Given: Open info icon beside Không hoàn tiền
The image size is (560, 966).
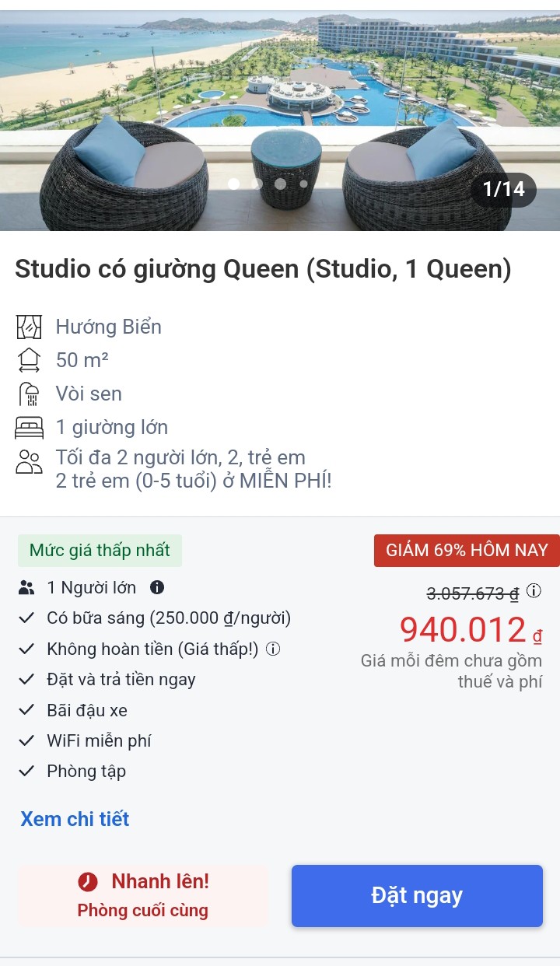Looking at the screenshot, I should click(273, 649).
